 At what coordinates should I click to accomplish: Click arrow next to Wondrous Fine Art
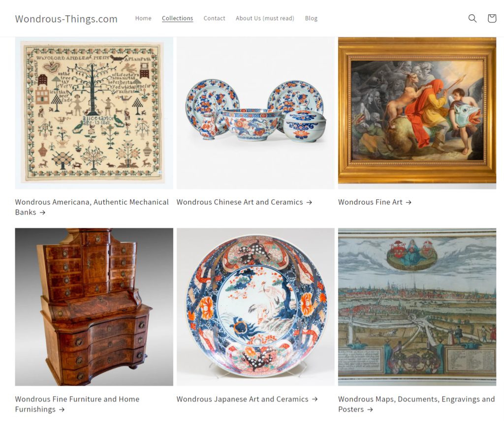[409, 202]
